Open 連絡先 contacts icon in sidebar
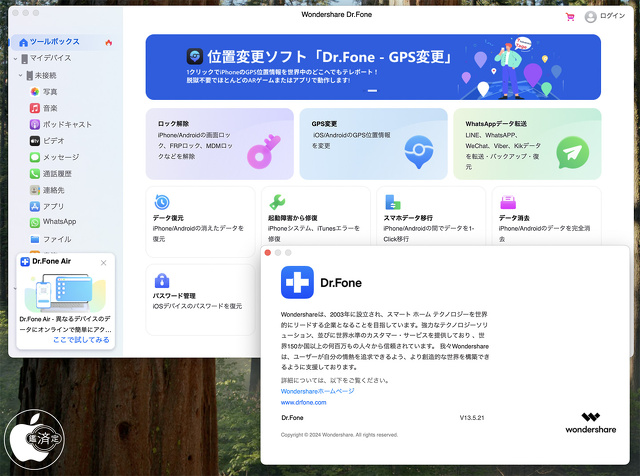Screen dimensions: 640x476 (x=35, y=190)
